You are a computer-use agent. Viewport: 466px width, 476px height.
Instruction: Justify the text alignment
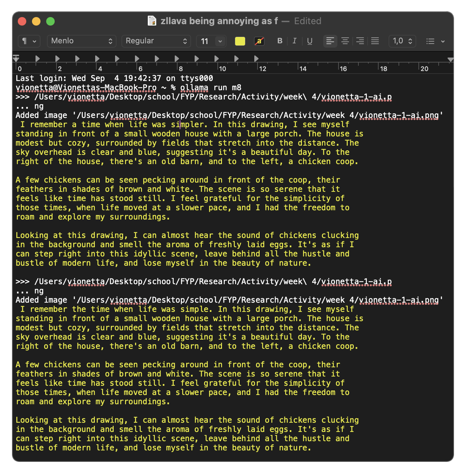(375, 41)
